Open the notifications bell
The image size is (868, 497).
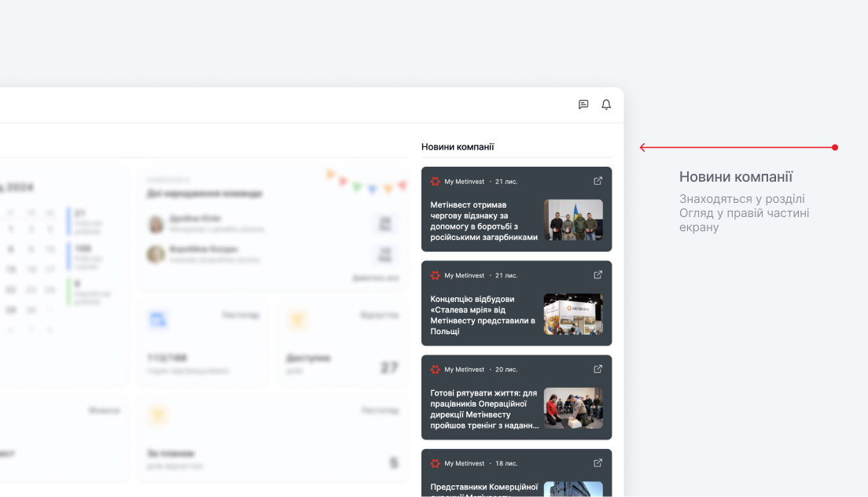pos(606,105)
